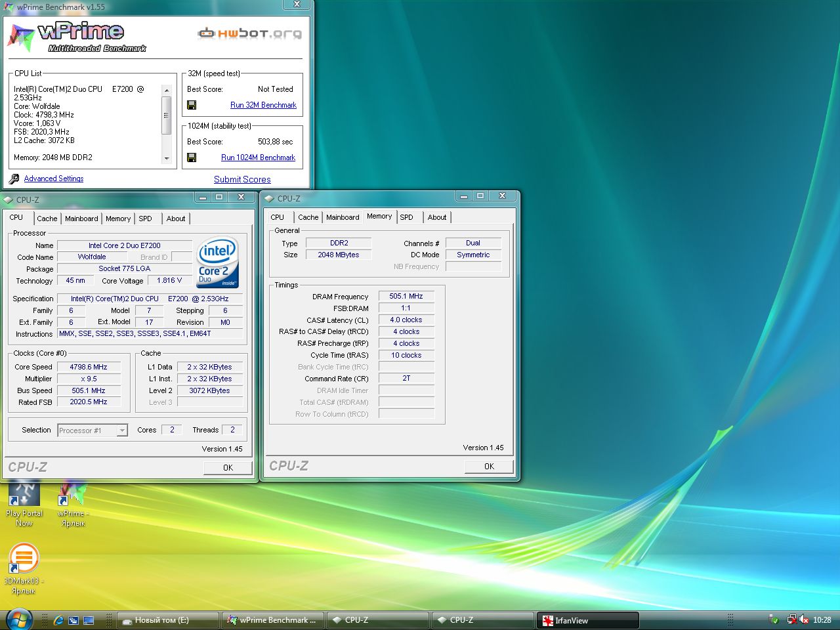Click the second CPU-Z taskbar button
The image size is (840, 630).
click(484, 620)
